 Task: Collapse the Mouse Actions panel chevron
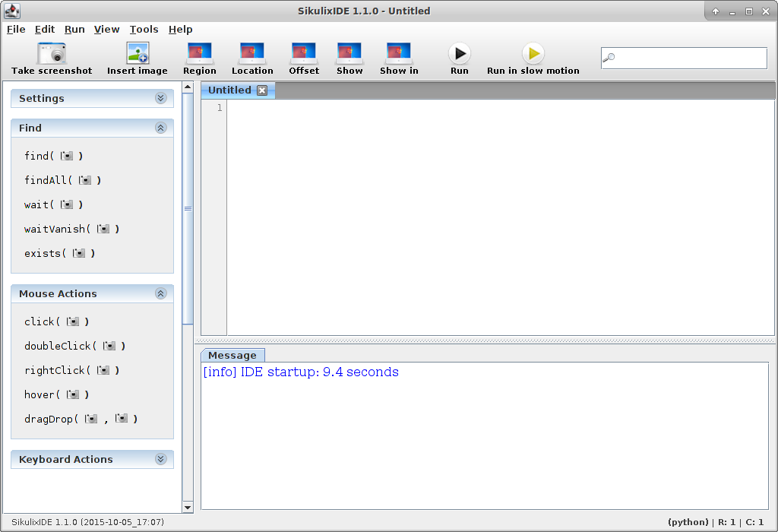click(161, 293)
